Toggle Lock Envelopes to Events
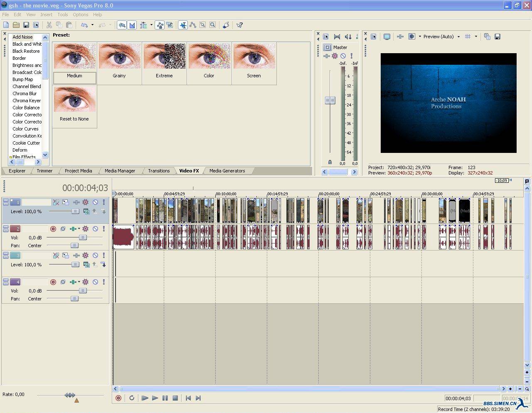Image resolution: width=532 pixels, height=413 pixels. coord(160,25)
